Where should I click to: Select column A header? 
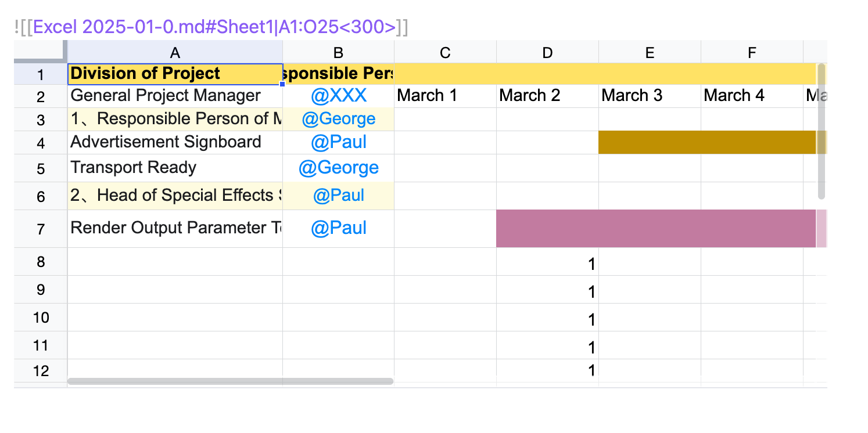(x=175, y=53)
